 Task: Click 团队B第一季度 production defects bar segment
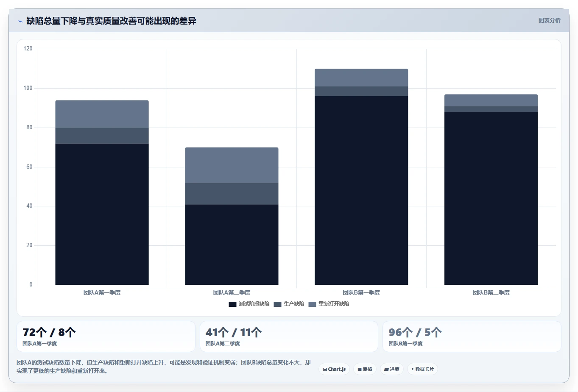click(361, 91)
